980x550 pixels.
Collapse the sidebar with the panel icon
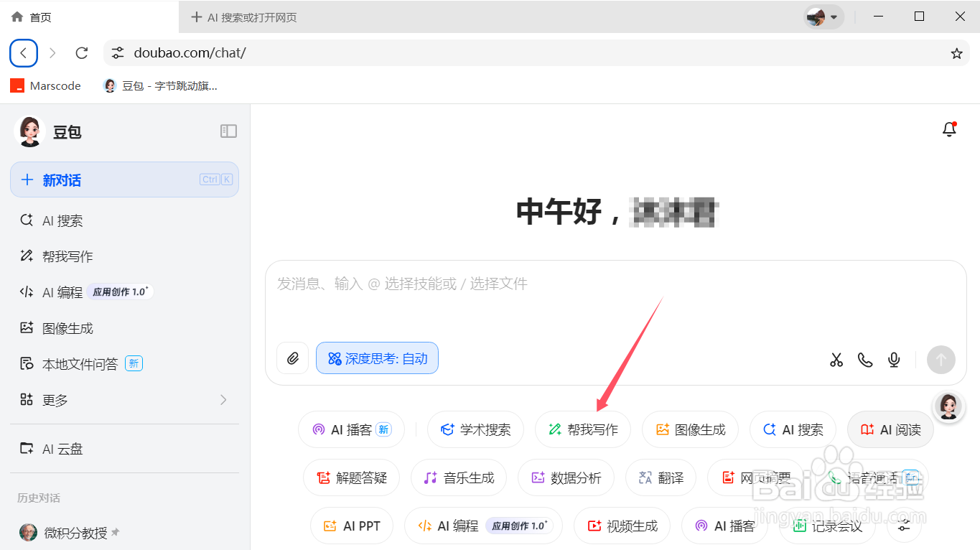228,131
